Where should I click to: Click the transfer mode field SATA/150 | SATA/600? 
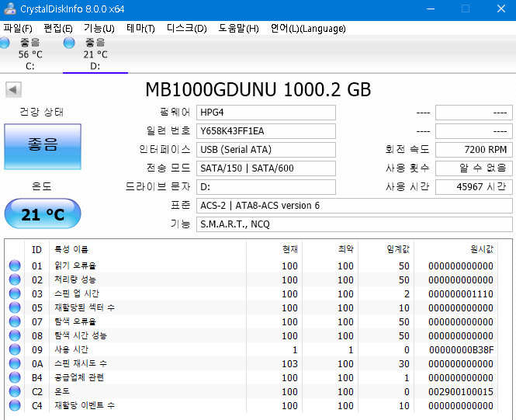(266, 168)
